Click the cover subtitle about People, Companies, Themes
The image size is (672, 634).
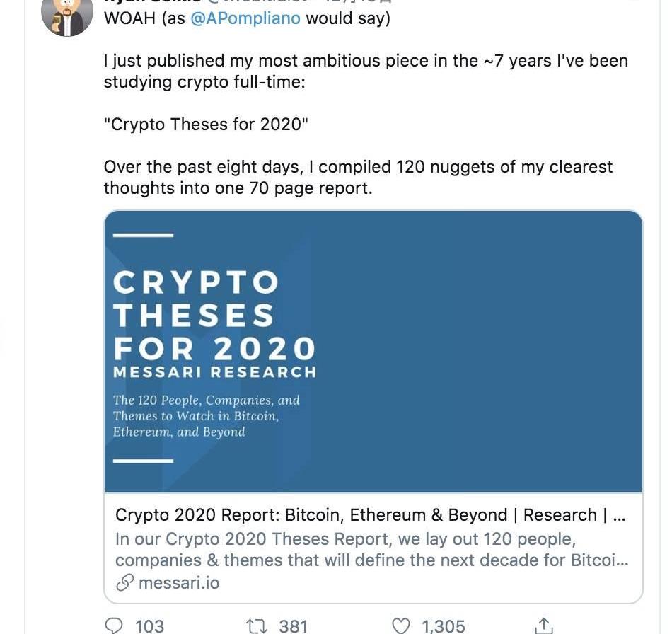click(x=206, y=416)
